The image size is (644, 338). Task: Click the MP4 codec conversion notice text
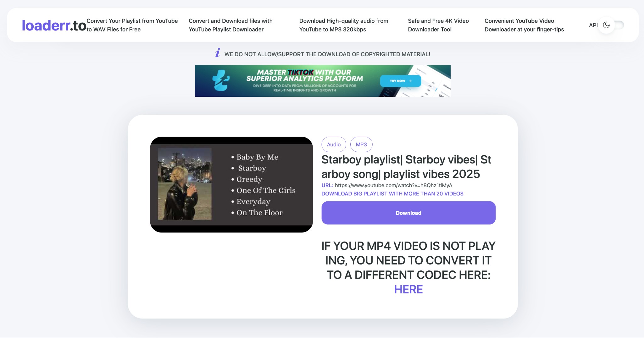(408, 260)
